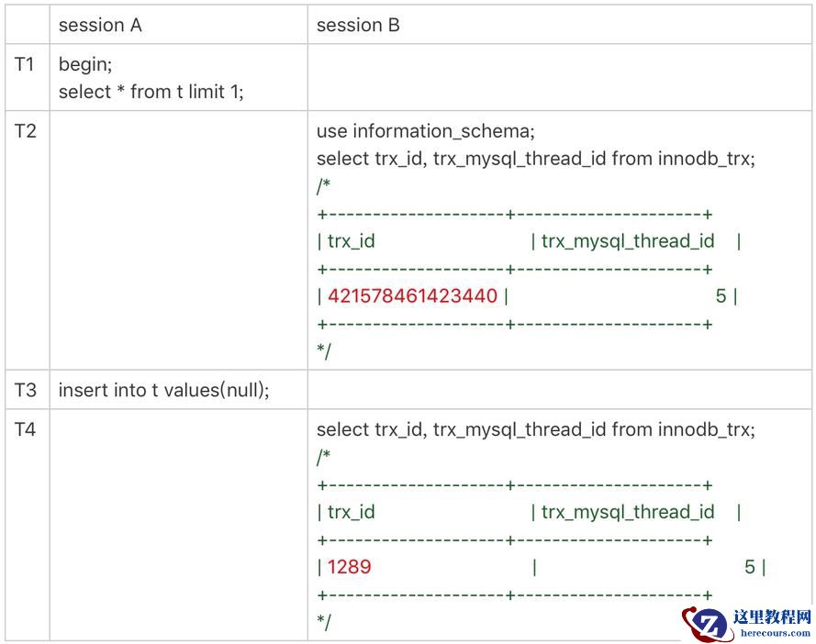The image size is (816, 644).
Task: Select the session B column header
Action: coord(358,26)
